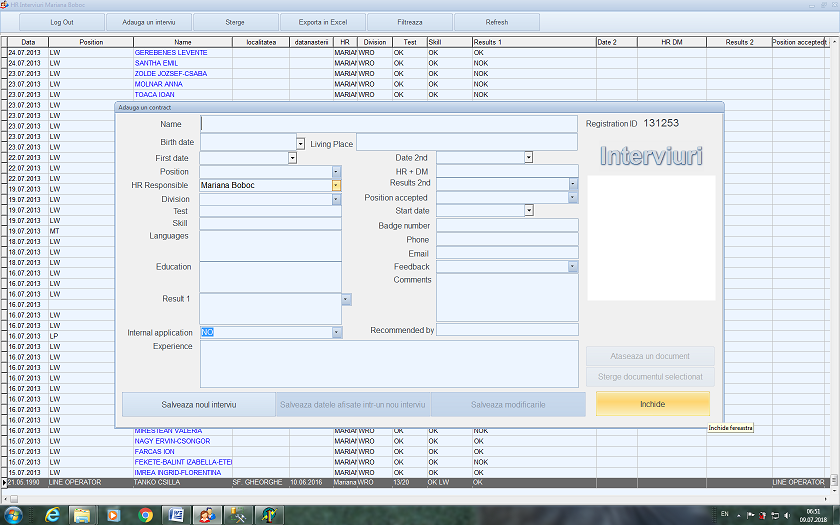Save with Salveaza noul interviu button
This screenshot has width=840, height=525.
coord(198,404)
